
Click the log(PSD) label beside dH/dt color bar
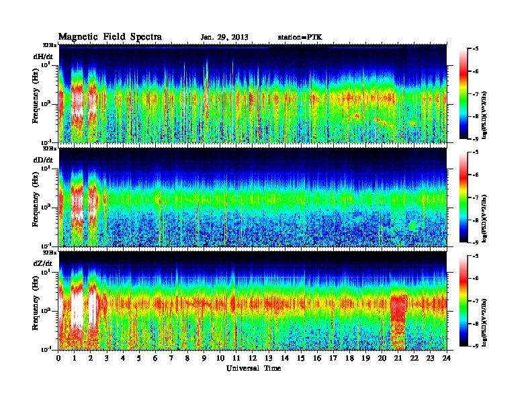[x=485, y=115]
